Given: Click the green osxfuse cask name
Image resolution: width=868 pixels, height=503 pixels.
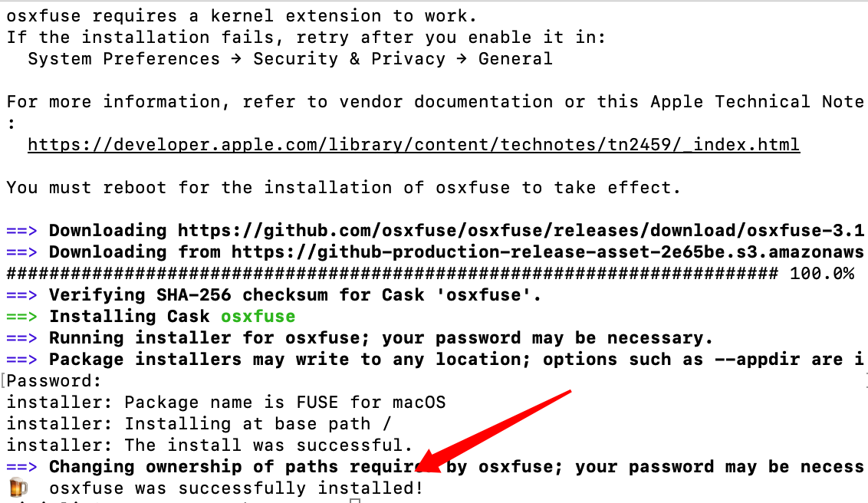Looking at the screenshot, I should tap(258, 316).
